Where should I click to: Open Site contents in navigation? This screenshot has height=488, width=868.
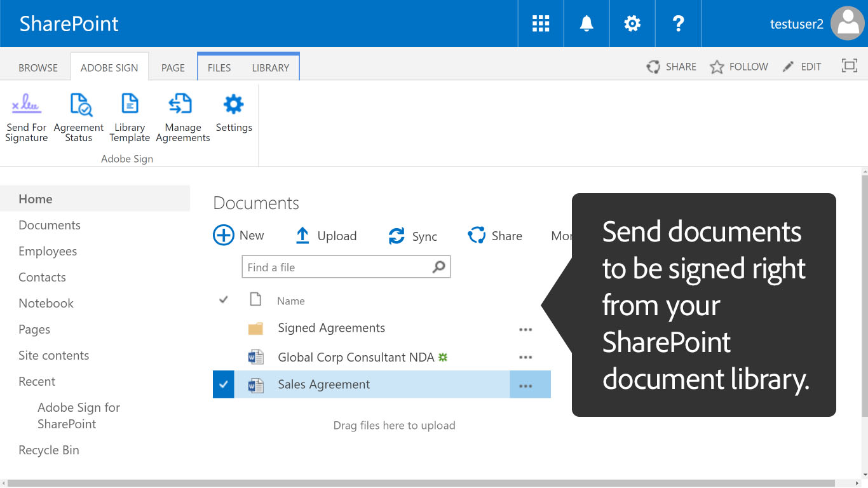[53, 355]
